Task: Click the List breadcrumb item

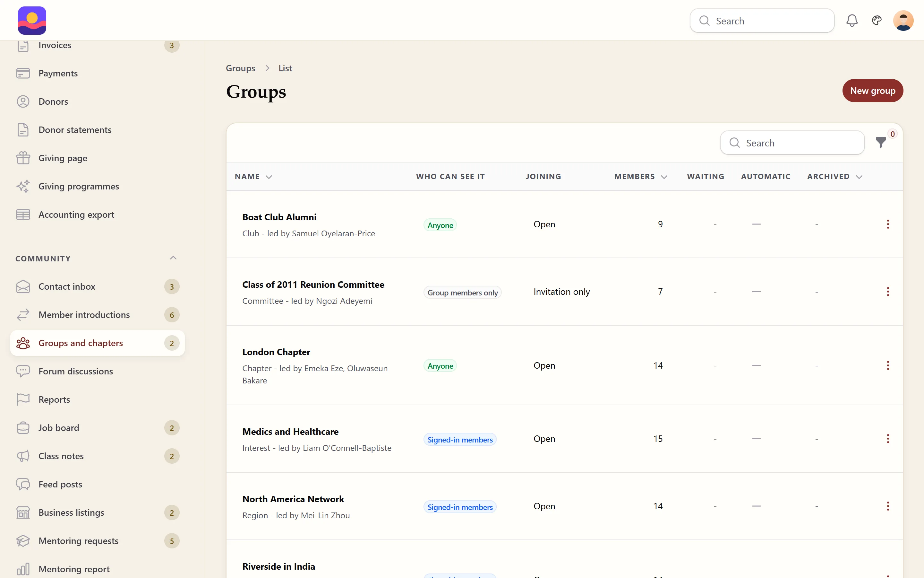Action: (285, 68)
